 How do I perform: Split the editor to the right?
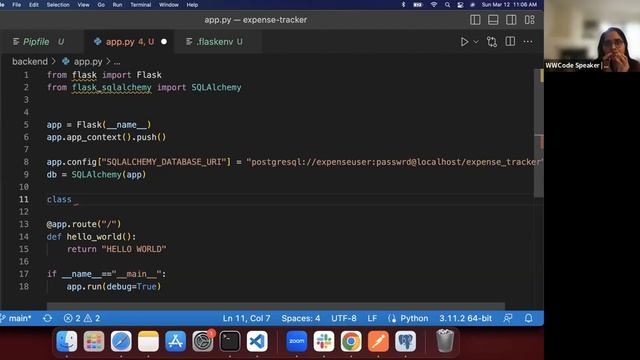(510, 41)
